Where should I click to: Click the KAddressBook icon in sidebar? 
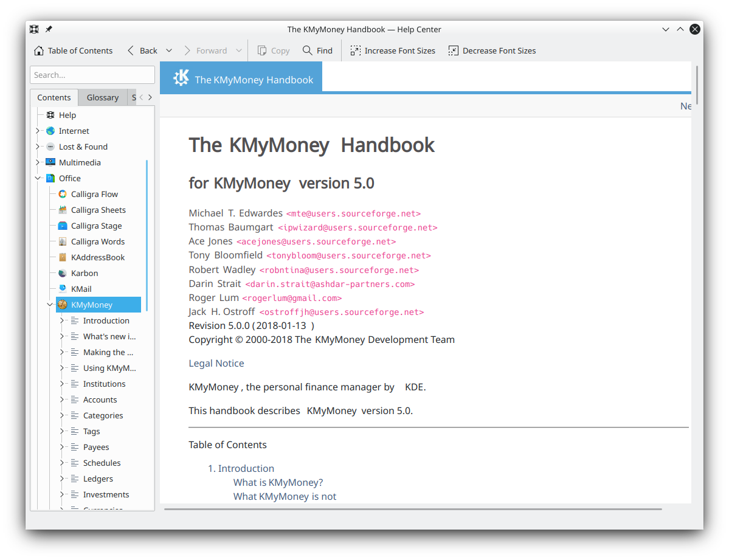click(62, 257)
